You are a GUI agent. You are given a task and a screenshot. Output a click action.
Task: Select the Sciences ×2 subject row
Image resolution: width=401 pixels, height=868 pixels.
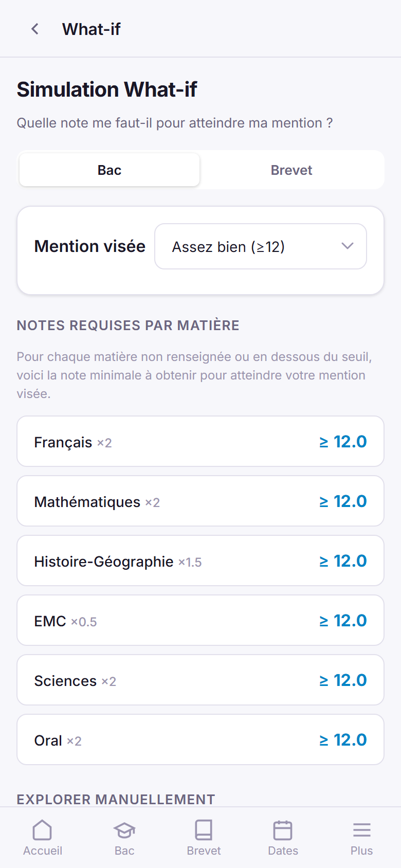pyautogui.click(x=200, y=680)
